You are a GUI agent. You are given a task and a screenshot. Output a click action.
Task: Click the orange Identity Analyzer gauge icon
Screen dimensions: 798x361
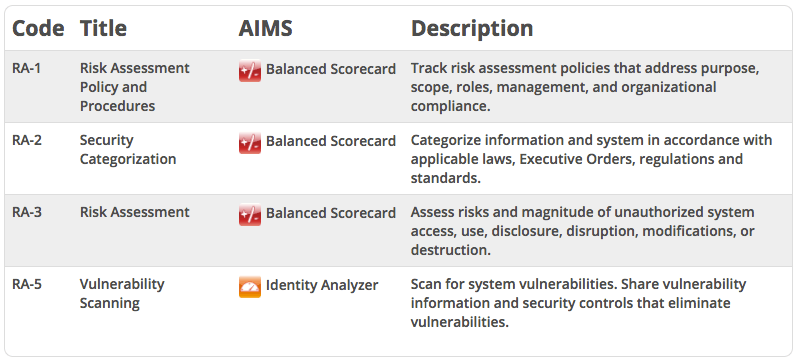pos(249,287)
